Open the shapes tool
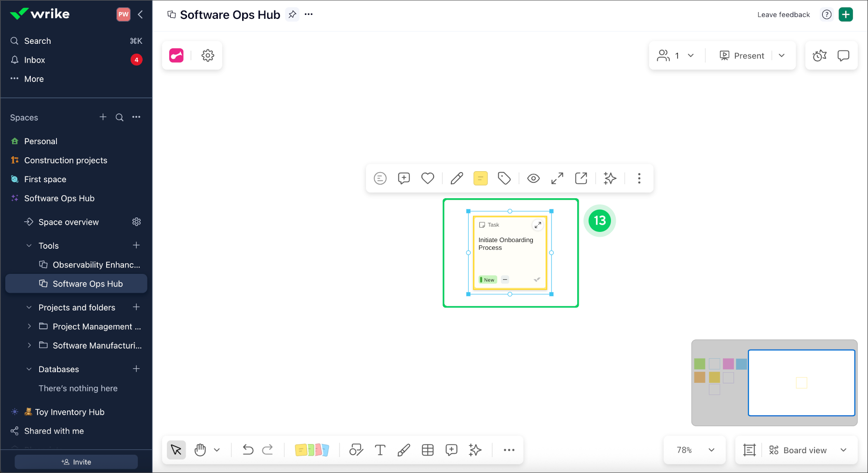The height and width of the screenshot is (473, 868). point(356,450)
